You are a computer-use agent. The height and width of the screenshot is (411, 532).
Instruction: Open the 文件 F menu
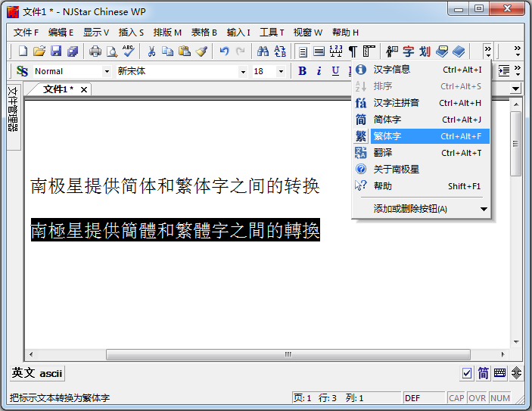pyautogui.click(x=26, y=33)
